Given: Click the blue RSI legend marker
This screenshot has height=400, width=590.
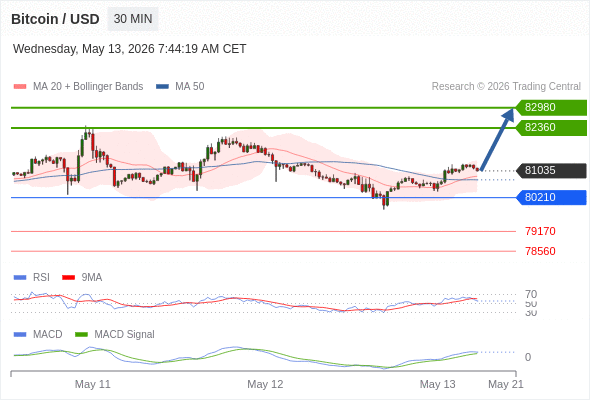Looking at the screenshot, I should (x=20, y=278).
